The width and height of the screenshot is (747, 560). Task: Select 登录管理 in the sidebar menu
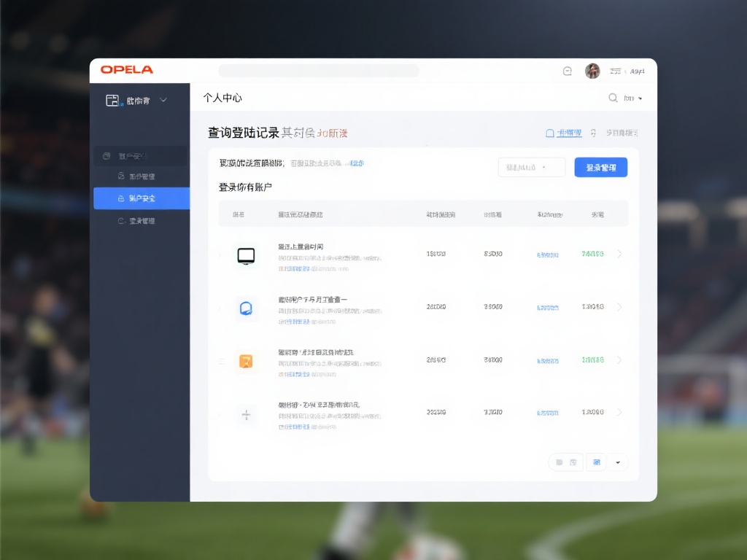(144, 220)
